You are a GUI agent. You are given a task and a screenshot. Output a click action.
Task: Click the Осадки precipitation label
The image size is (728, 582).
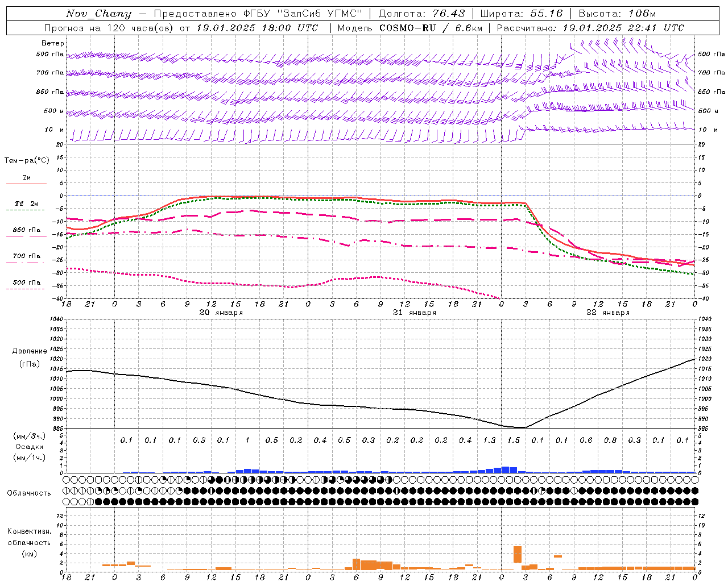coord(30,447)
